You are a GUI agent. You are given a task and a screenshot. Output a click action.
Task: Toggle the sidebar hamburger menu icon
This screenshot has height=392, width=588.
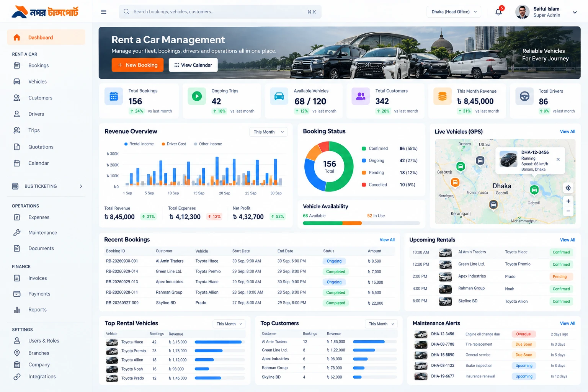pyautogui.click(x=103, y=12)
